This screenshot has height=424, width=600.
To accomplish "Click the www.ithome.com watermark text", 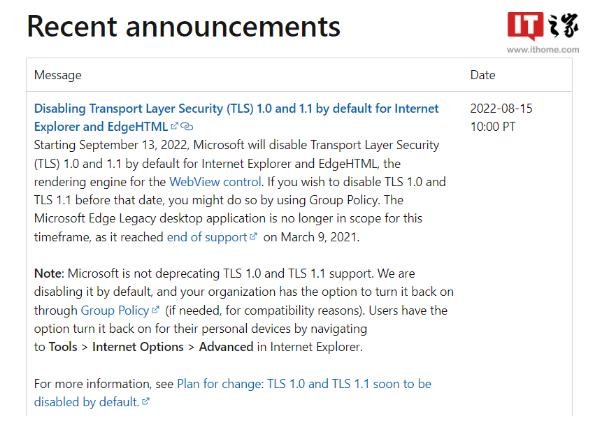I will [x=540, y=47].
